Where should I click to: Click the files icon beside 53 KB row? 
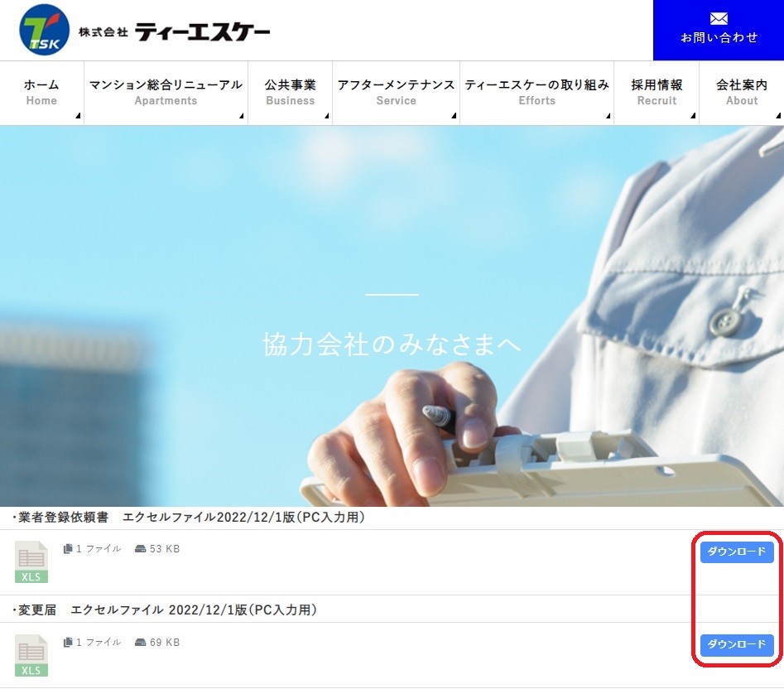(68, 548)
